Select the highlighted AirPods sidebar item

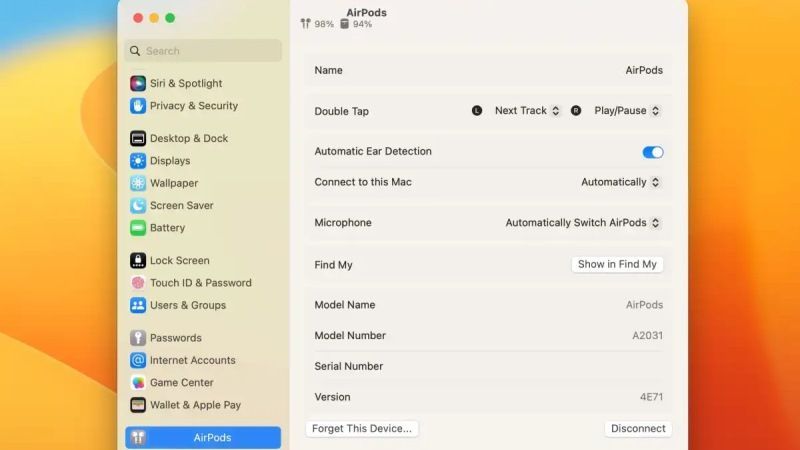point(203,438)
